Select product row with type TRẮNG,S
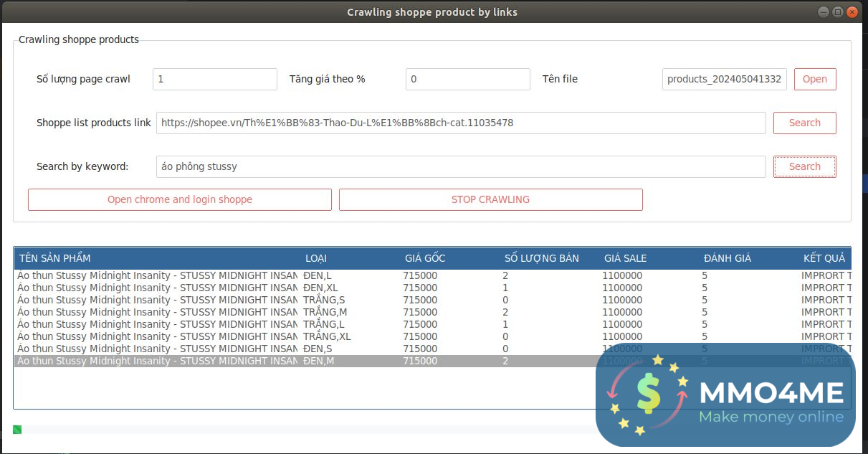Viewport: 868px width, 454px height. (x=433, y=300)
